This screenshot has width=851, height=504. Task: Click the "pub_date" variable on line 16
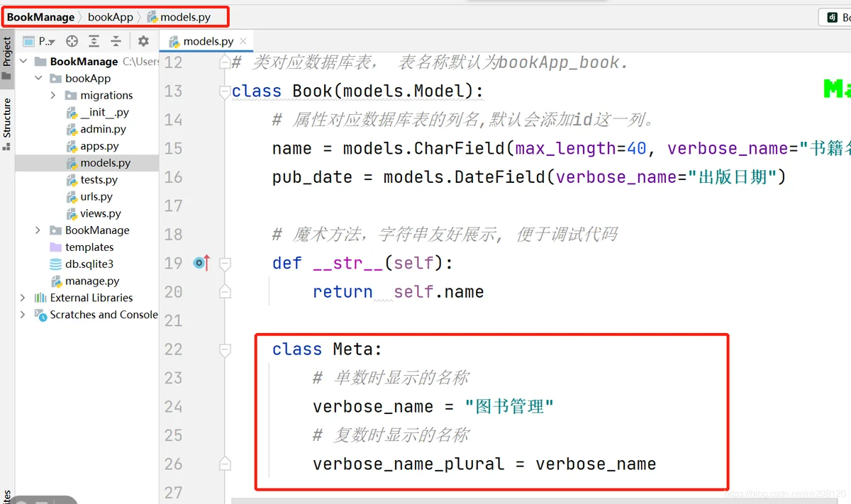point(312,177)
